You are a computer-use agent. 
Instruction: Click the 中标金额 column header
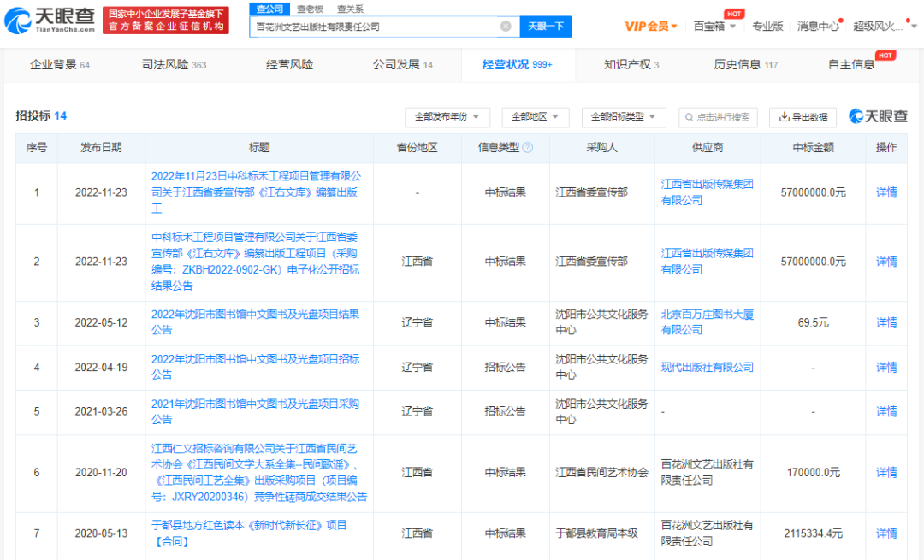(814, 148)
